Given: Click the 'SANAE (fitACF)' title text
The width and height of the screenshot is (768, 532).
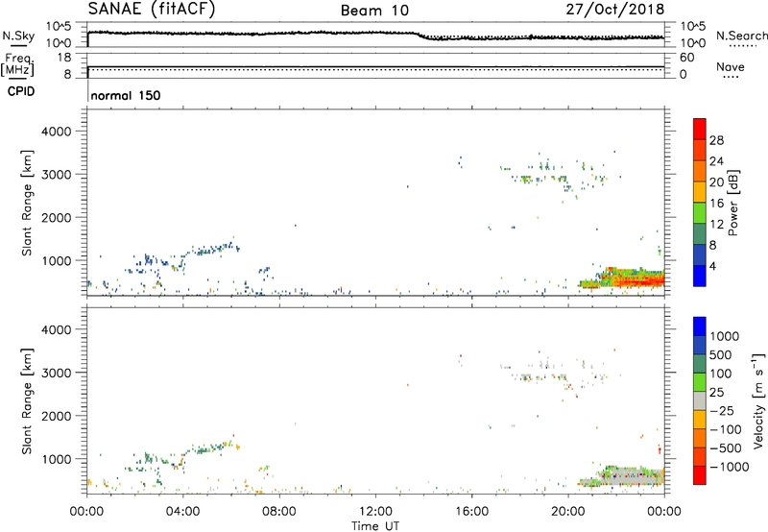Looking at the screenshot, I should click(152, 9).
